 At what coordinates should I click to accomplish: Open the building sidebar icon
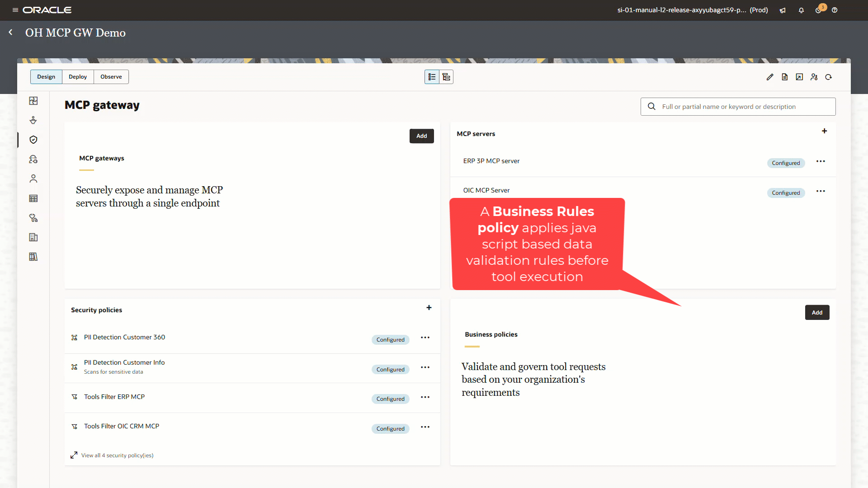[33, 237]
